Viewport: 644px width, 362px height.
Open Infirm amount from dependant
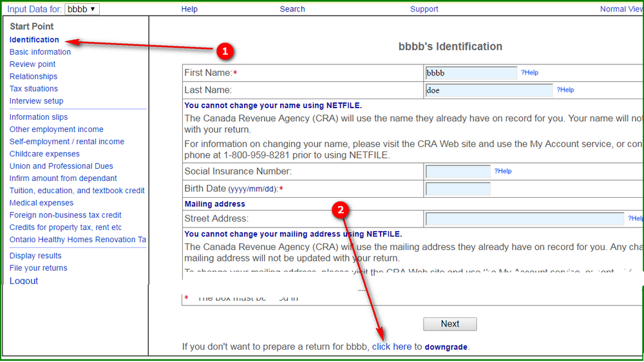click(x=63, y=178)
